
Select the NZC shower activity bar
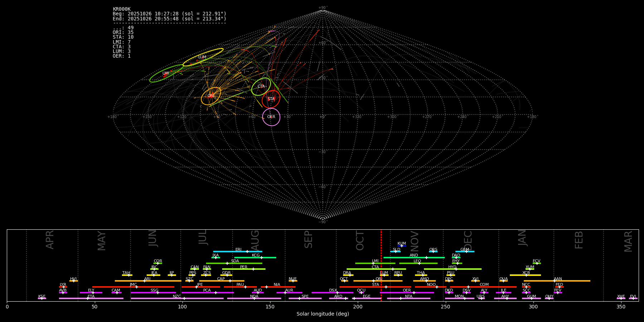click(x=177, y=298)
